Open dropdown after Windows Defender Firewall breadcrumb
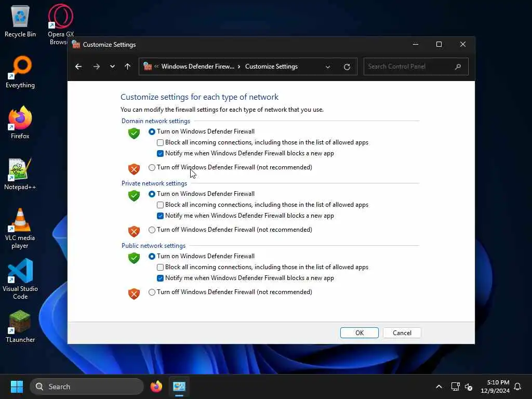This screenshot has height=399, width=532. pos(239,66)
